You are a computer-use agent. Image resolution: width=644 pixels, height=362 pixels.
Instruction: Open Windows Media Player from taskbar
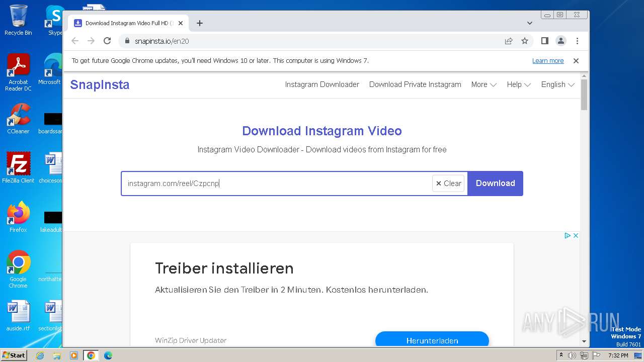click(74, 355)
